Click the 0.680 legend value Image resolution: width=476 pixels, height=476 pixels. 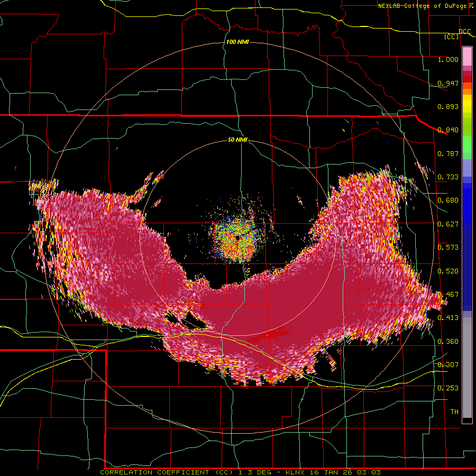tap(448, 200)
